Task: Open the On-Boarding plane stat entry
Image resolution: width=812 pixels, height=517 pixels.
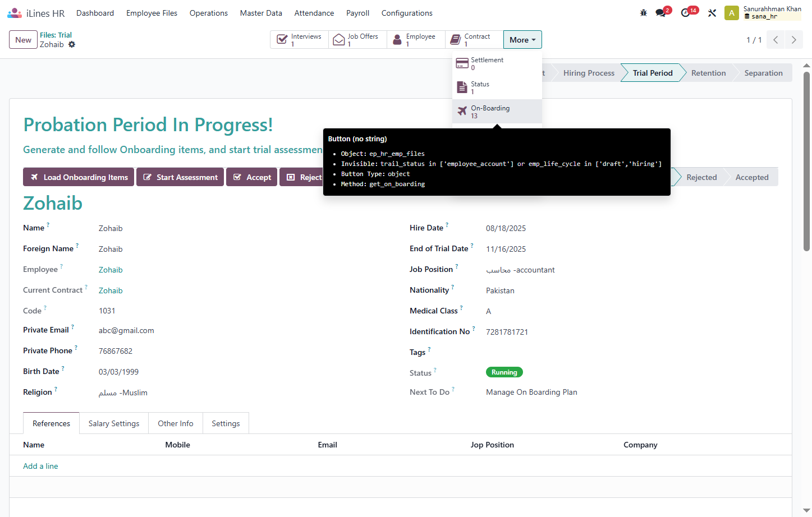Action: (497, 112)
